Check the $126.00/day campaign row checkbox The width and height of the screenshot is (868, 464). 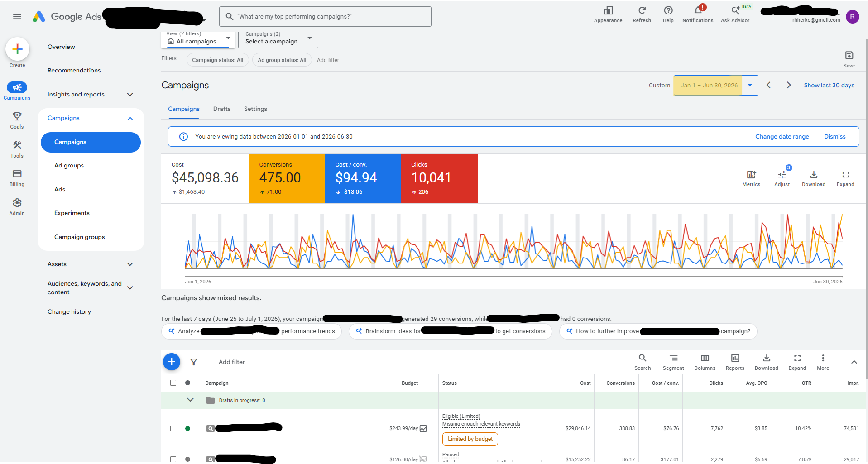(x=173, y=459)
